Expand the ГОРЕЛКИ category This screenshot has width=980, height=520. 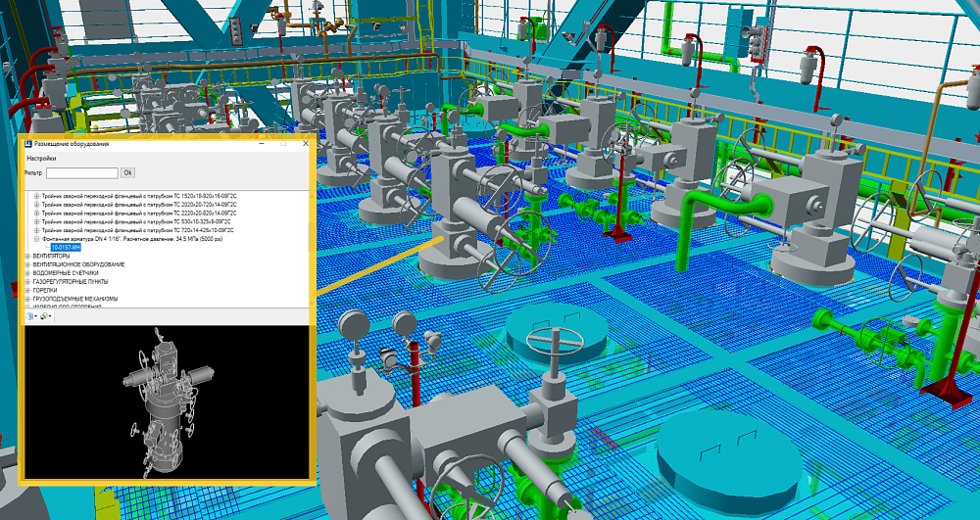coord(26,290)
